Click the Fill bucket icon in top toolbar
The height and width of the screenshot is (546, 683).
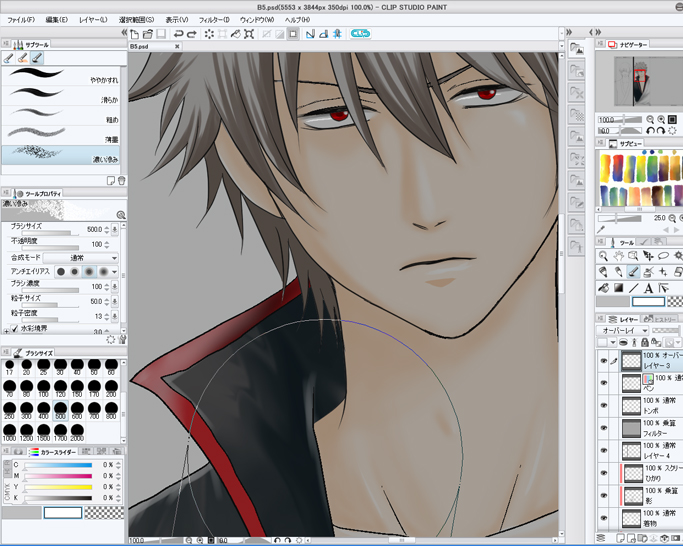[x=236, y=34]
